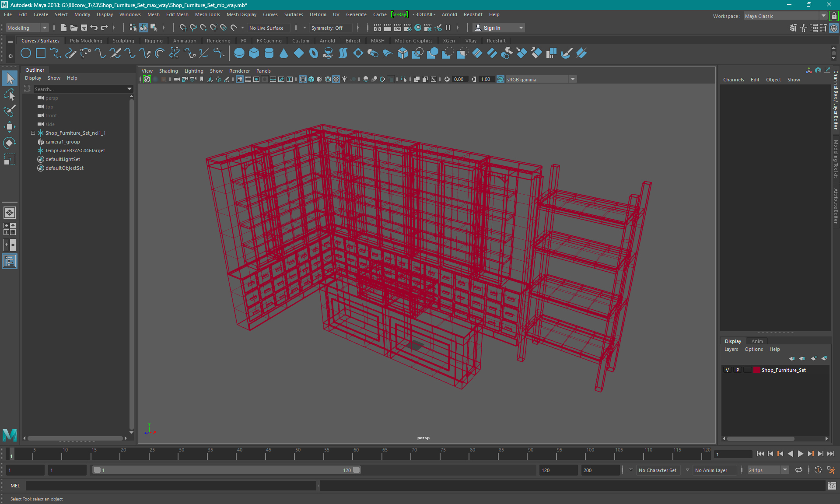Open the Workspace Maya Classic dropdown
This screenshot has height=504, width=840.
785,16
